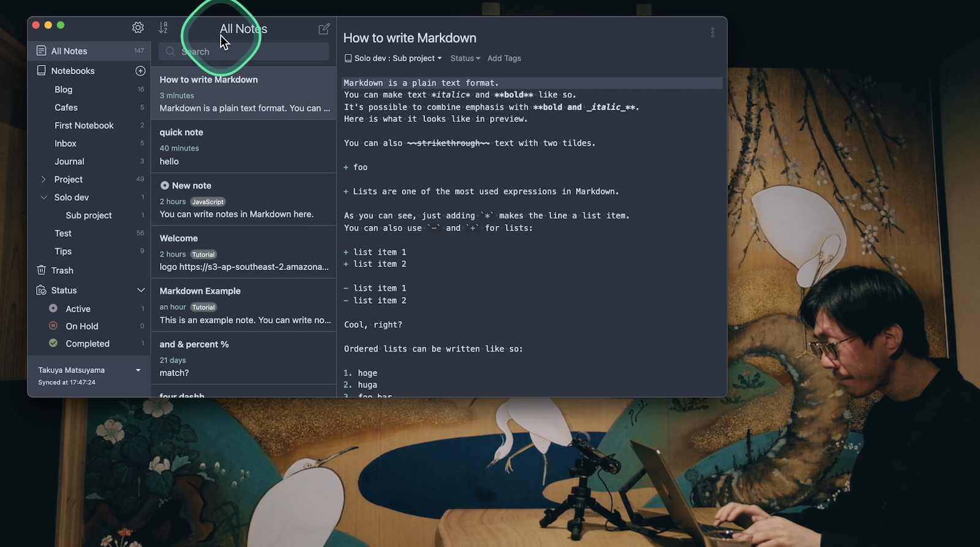Click the '1. hoge' ordered list line

click(360, 373)
